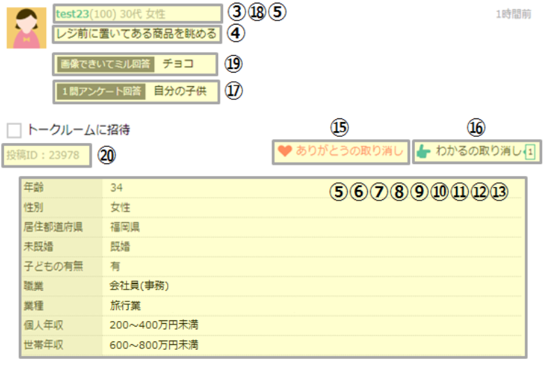Click the わかる count badge showing 1
Image resolution: width=550 pixels, height=371 pixels.
pyautogui.click(x=530, y=152)
